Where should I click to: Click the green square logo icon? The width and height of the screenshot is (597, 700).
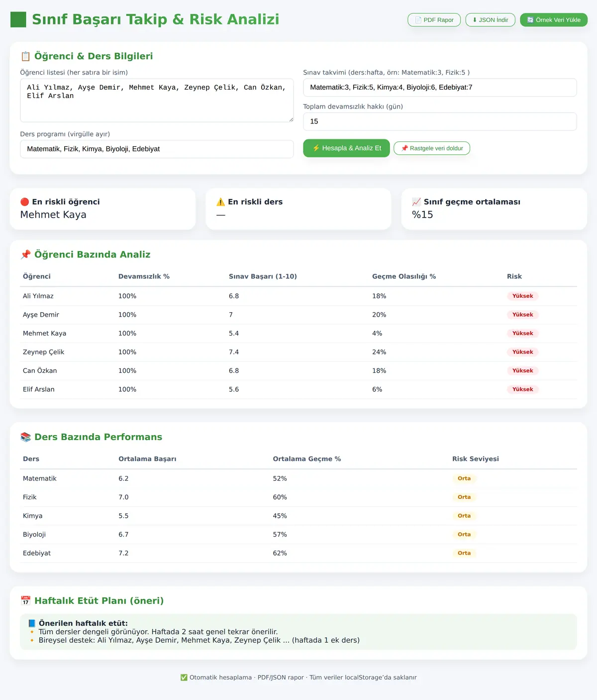(18, 19)
